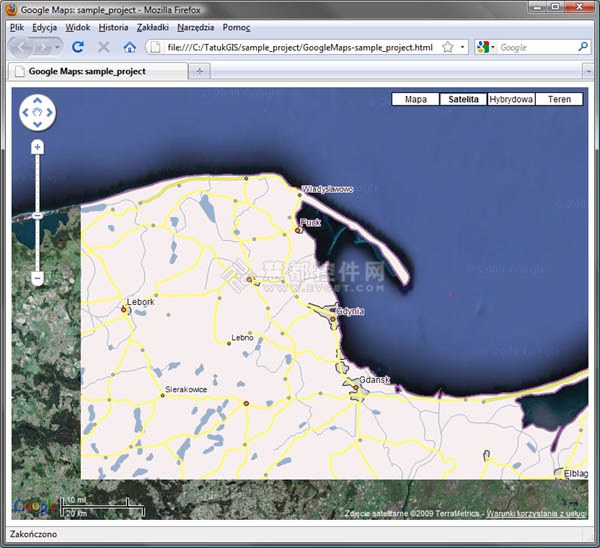Reload the page with the refresh icon

pos(78,47)
